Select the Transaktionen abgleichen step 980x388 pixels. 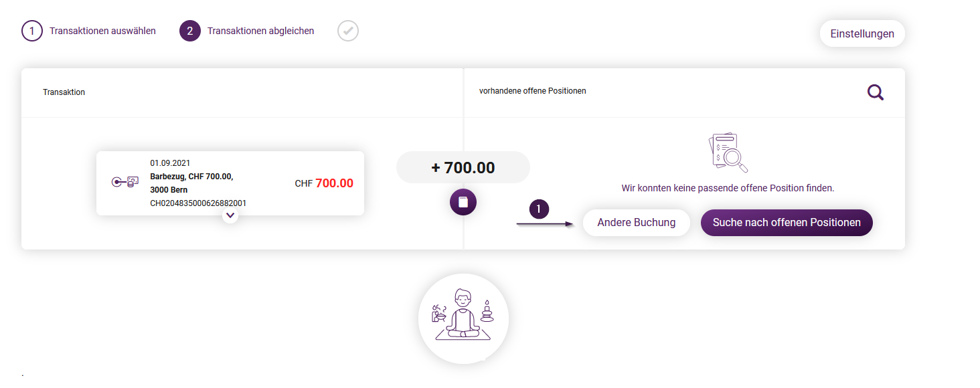[x=260, y=31]
